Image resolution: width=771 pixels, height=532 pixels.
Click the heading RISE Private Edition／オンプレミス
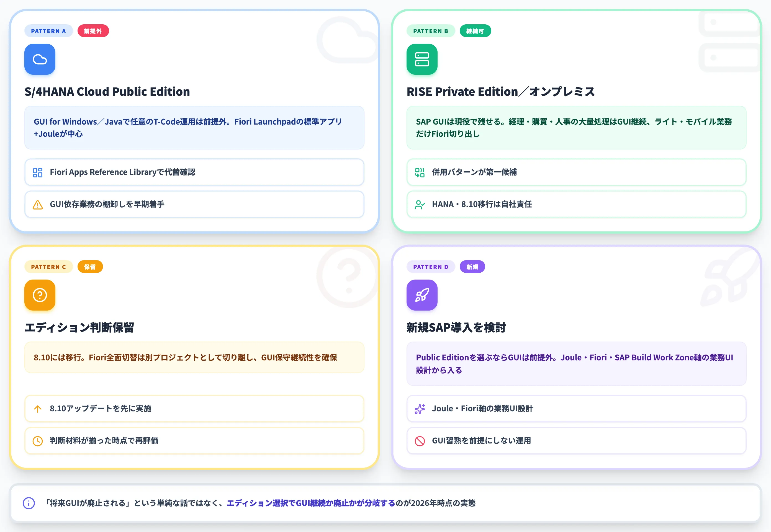tap(500, 92)
